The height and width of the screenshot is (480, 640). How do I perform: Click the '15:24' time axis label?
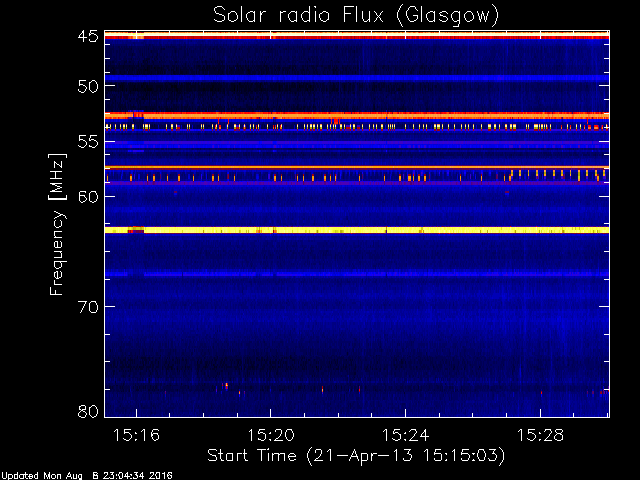coord(405,435)
